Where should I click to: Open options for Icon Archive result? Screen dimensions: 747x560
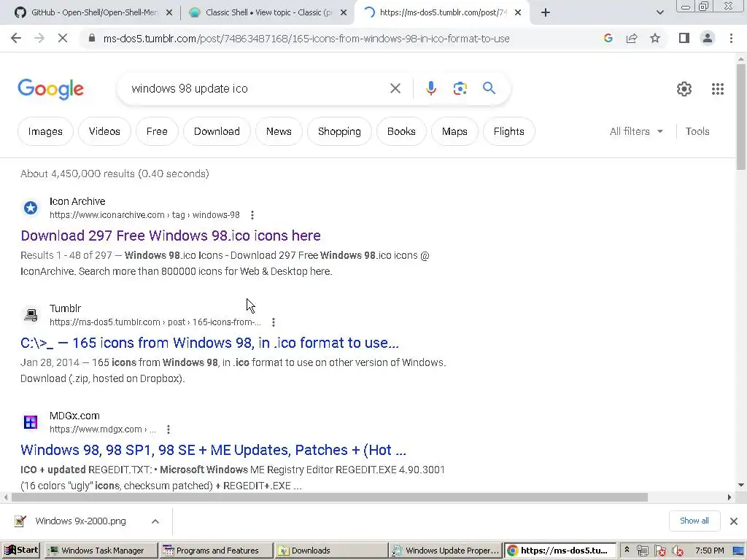click(252, 215)
